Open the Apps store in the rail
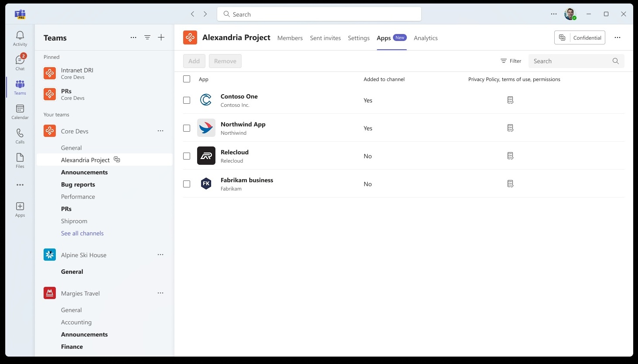Screen dimensions: 638x364 click(20, 209)
